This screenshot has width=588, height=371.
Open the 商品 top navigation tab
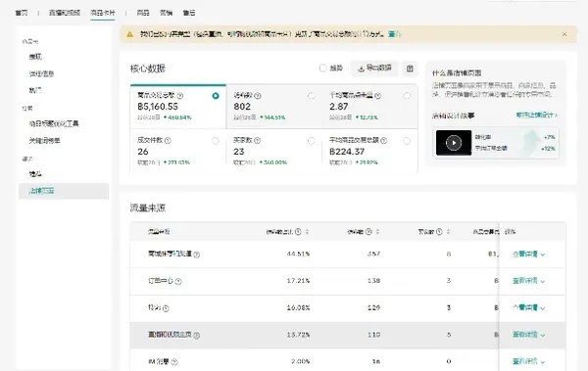click(143, 13)
